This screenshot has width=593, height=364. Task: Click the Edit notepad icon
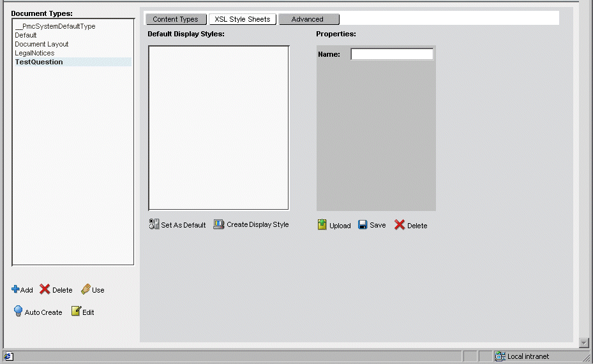click(x=76, y=312)
